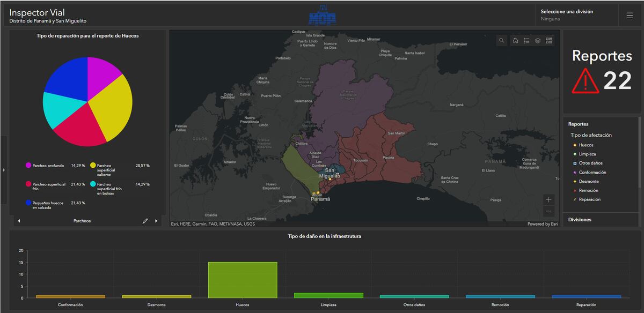Show the map legend list

click(x=526, y=41)
